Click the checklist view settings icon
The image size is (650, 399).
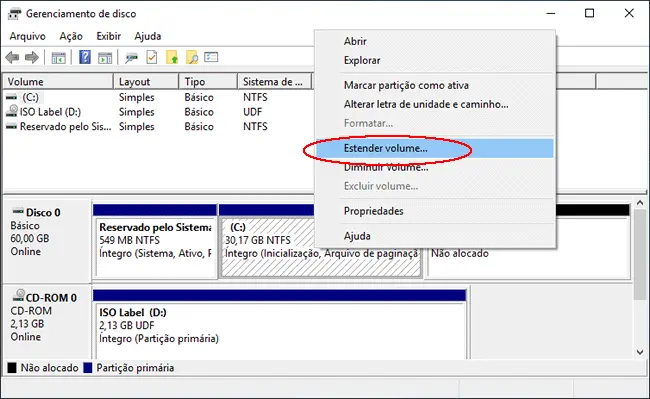[211, 57]
